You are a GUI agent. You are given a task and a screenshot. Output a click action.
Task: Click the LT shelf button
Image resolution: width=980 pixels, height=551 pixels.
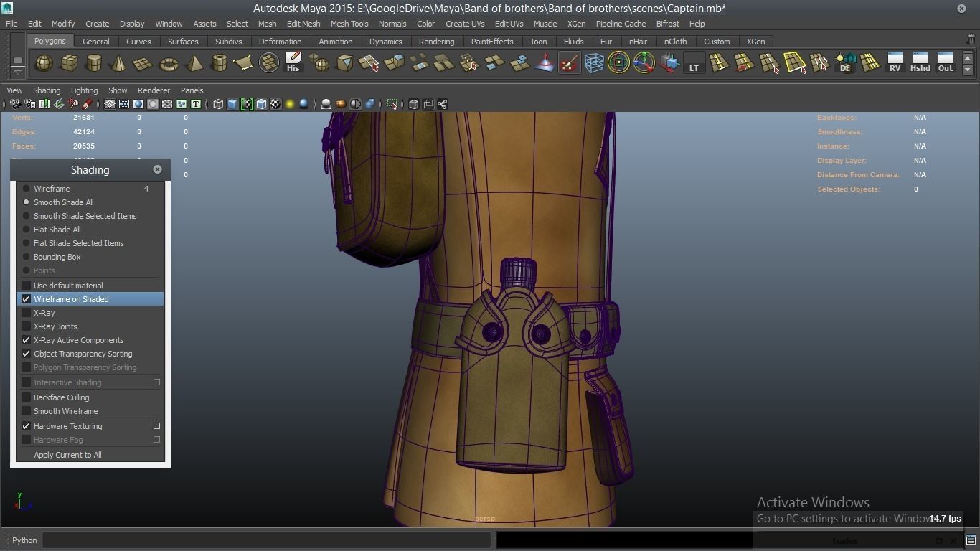[x=694, y=63]
